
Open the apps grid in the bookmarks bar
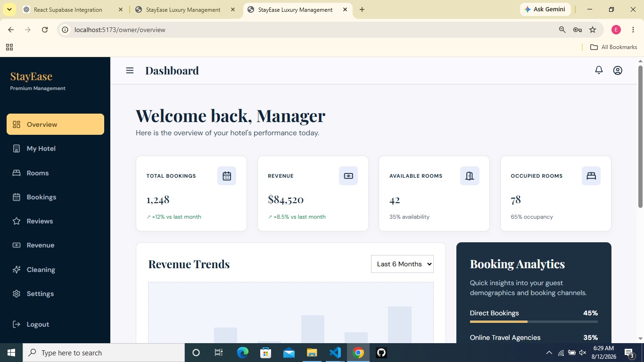[9, 47]
